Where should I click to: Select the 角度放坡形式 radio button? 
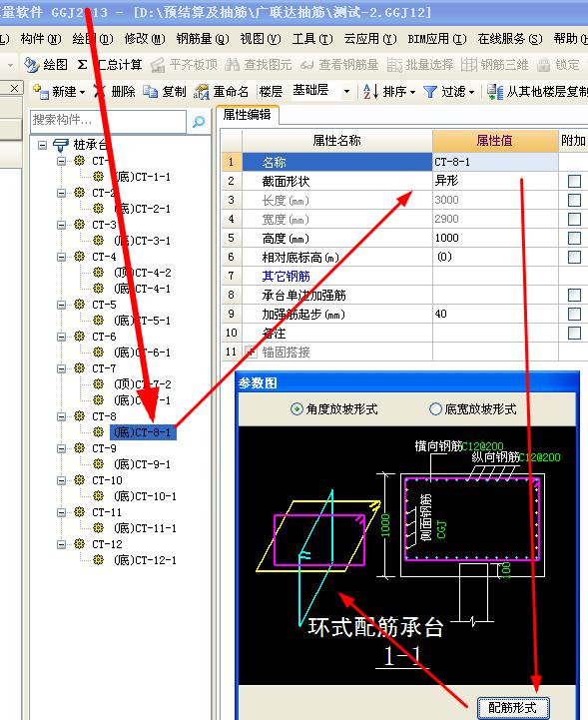coord(296,408)
